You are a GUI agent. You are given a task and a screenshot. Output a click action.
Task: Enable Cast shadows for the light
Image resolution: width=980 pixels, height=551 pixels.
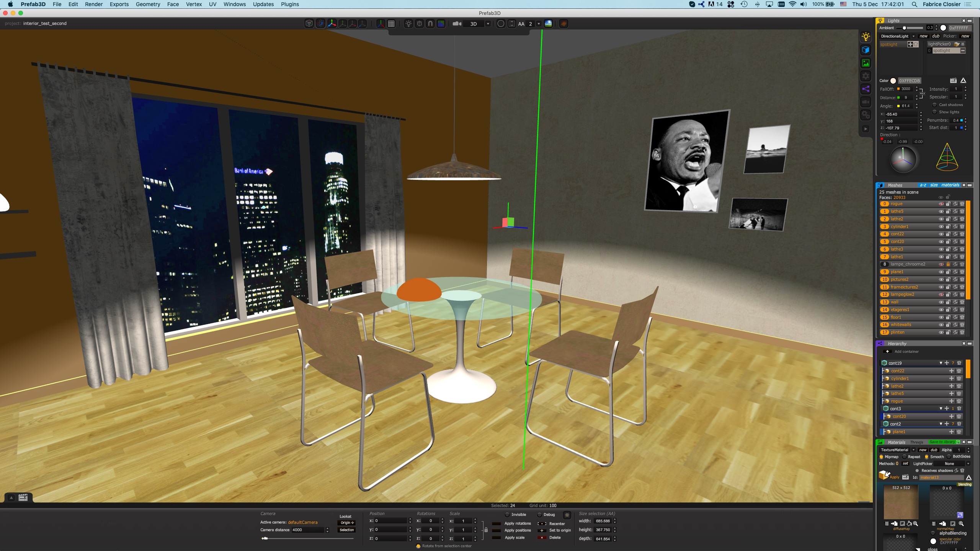tap(934, 105)
